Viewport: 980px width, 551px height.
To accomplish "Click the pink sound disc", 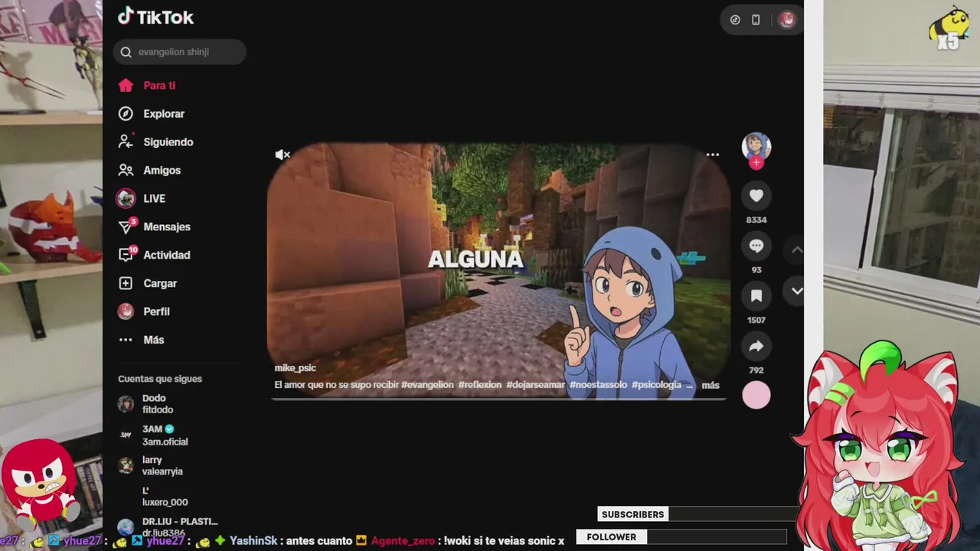I will tap(756, 395).
